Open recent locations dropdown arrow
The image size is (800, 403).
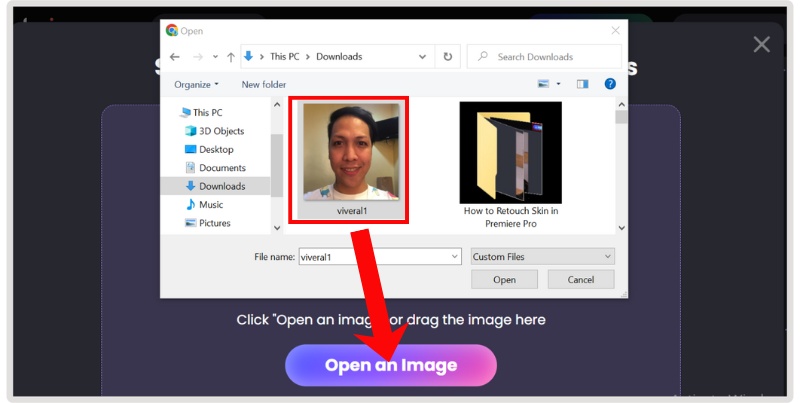[x=215, y=57]
